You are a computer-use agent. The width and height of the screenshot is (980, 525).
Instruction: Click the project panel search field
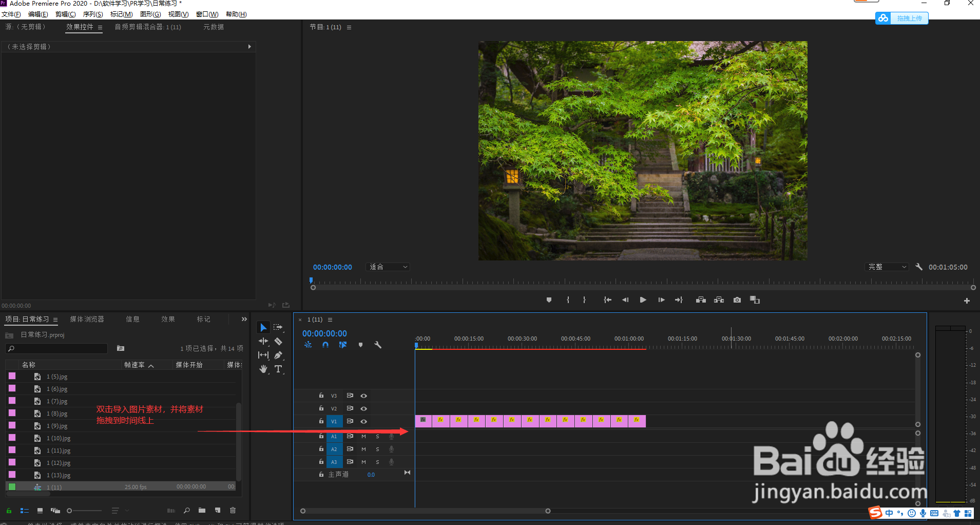57,349
